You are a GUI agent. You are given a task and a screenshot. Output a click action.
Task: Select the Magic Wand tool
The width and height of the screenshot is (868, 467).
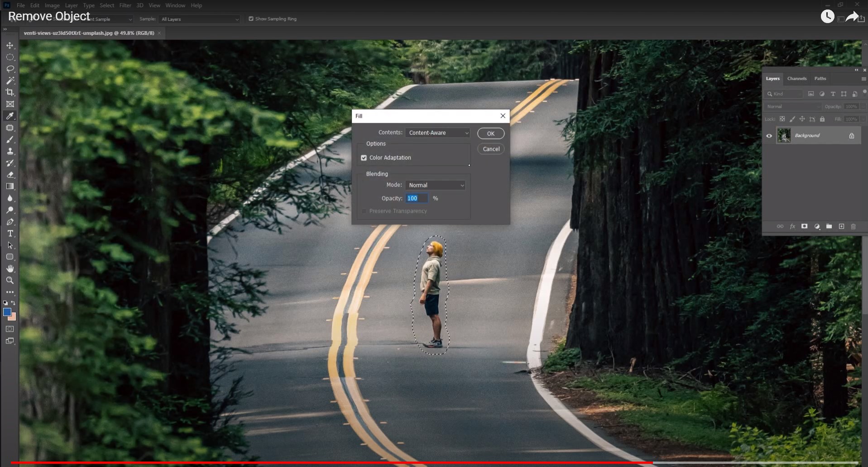10,81
